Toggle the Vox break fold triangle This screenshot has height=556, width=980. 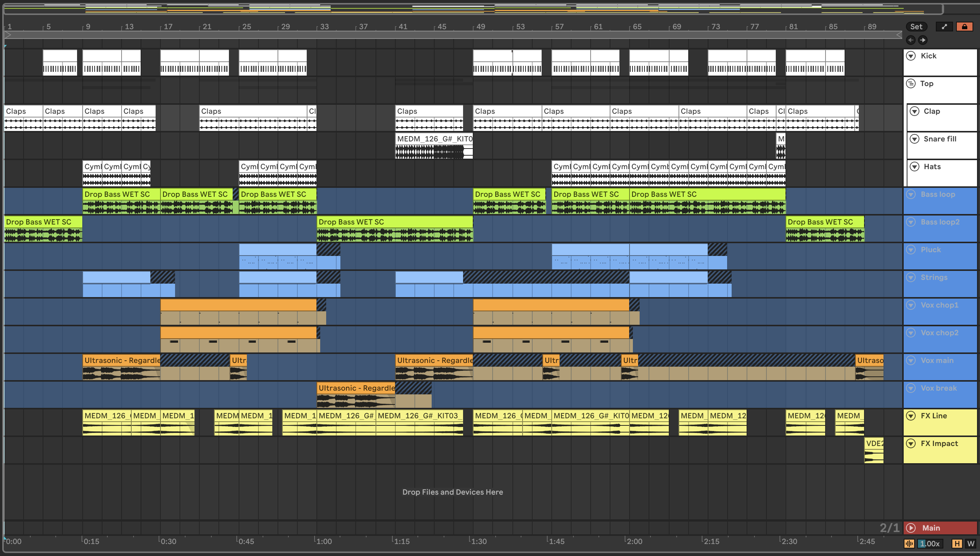click(911, 388)
